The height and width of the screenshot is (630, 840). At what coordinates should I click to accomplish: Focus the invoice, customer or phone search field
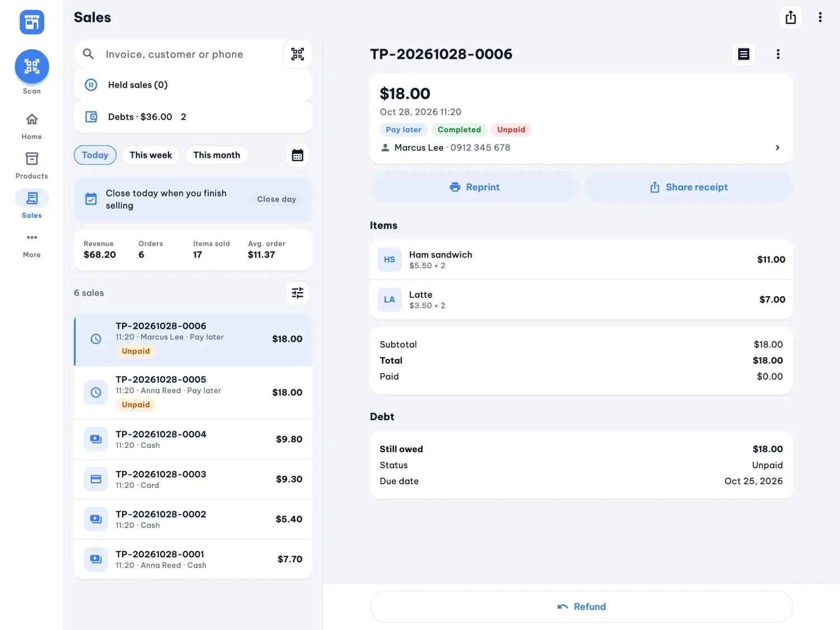[179, 54]
